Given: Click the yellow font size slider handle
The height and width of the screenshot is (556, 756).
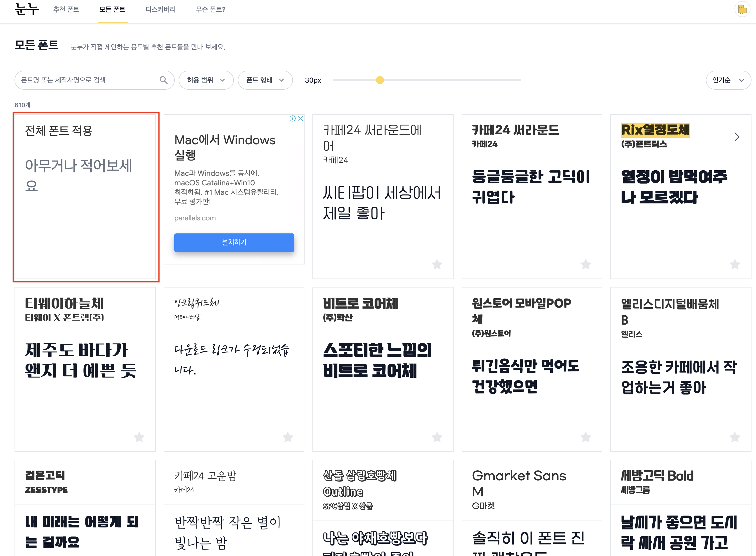Looking at the screenshot, I should tap(380, 80).
